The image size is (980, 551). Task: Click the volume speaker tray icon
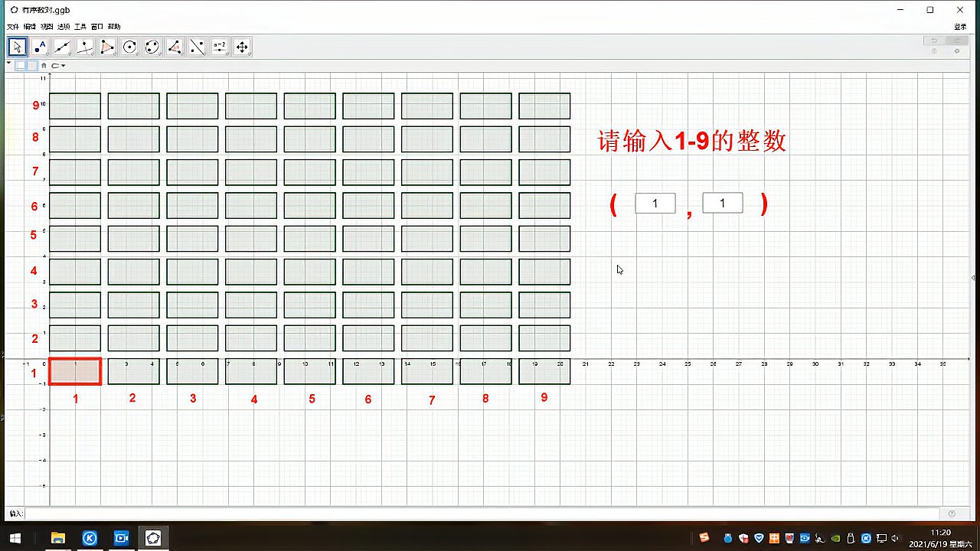(x=896, y=538)
